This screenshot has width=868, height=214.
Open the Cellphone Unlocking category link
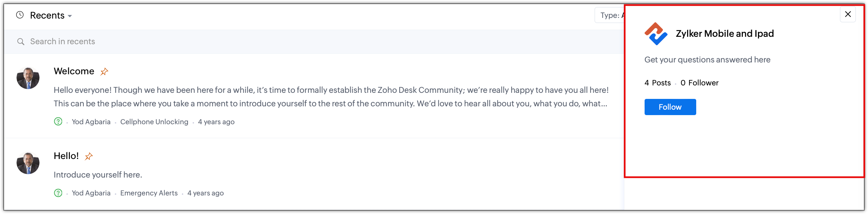tap(154, 122)
